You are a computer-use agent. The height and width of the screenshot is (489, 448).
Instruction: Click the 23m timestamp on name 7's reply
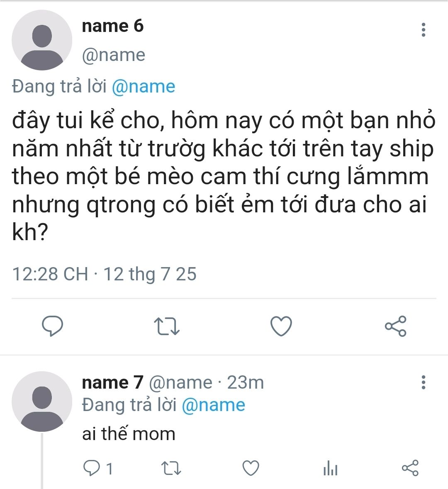245,382
